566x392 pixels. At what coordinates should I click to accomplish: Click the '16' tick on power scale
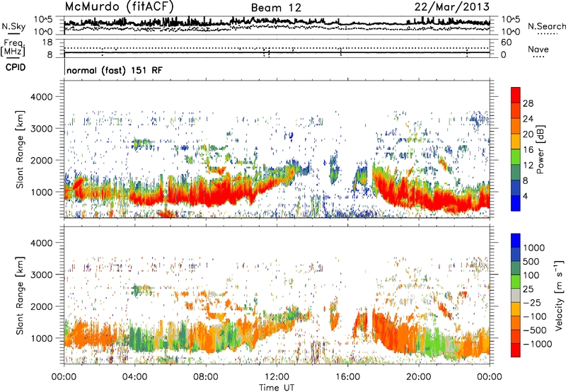point(528,150)
